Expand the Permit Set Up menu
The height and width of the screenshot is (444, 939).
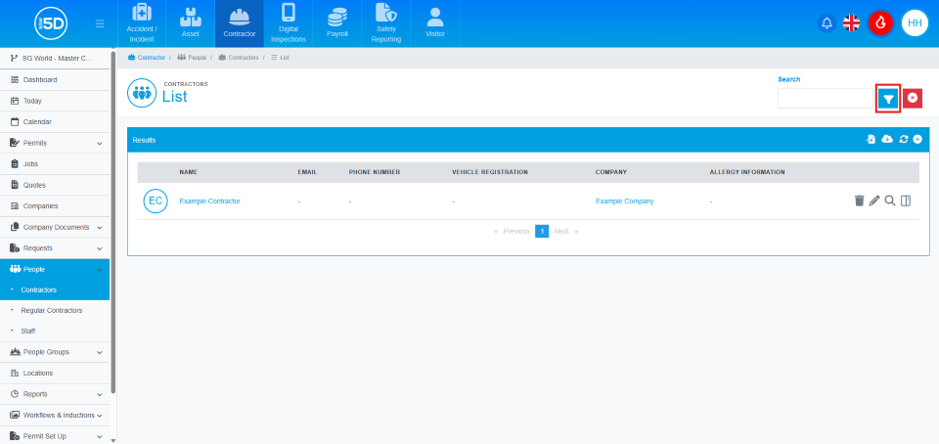(54, 436)
